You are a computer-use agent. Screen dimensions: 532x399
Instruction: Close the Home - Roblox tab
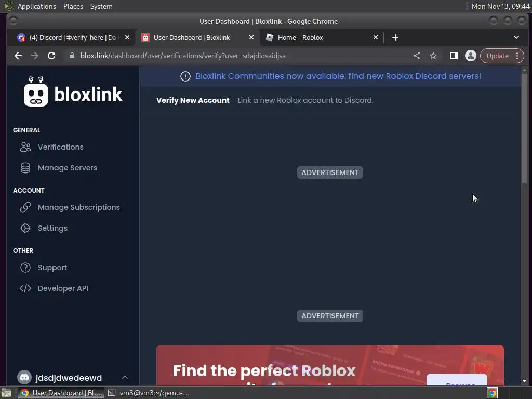click(376, 37)
